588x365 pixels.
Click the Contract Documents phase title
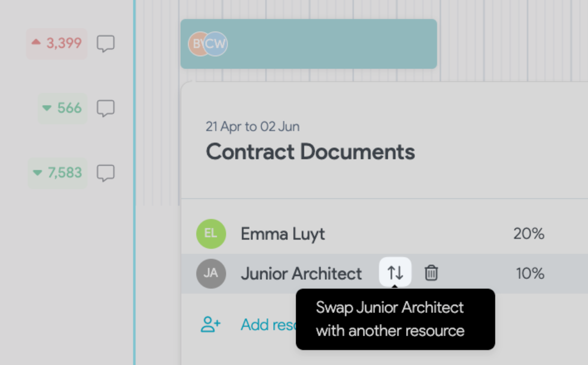tap(310, 152)
